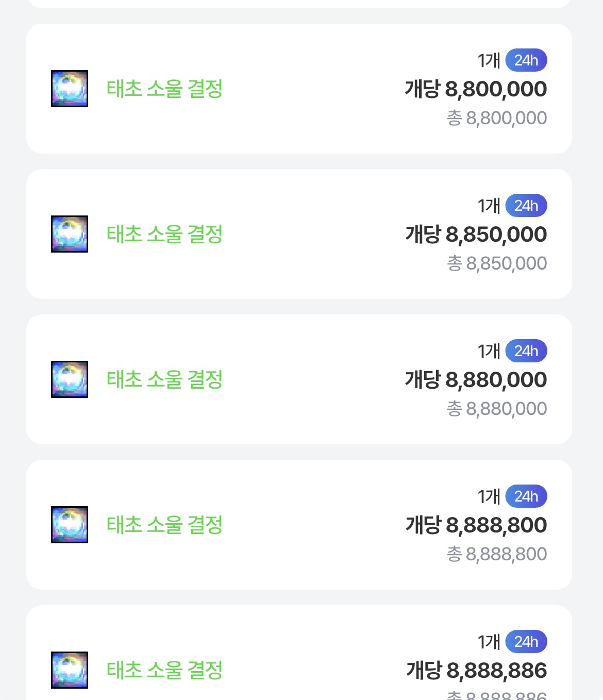Viewport: 603px width, 700px height.
Task: Tap the 24h badge on the 8,850,000 listing
Action: pos(526,206)
